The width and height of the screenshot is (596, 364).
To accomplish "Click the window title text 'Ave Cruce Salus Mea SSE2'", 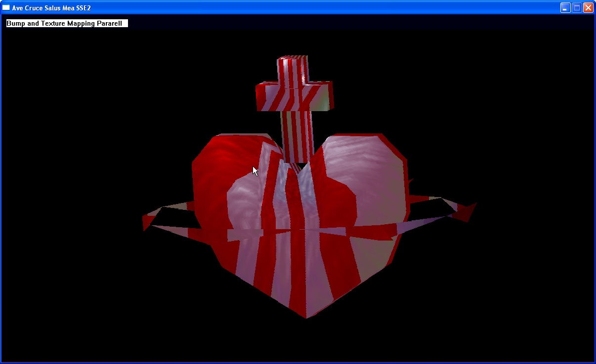I will (x=51, y=8).
